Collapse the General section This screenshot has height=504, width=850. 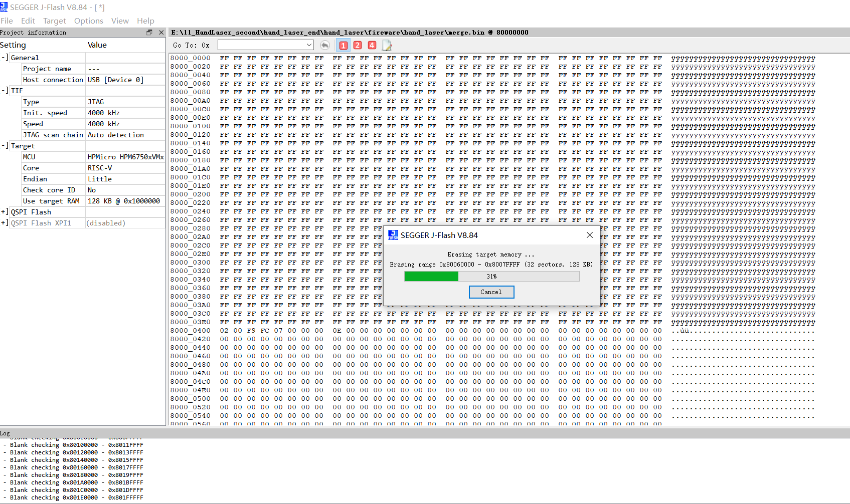pyautogui.click(x=5, y=58)
